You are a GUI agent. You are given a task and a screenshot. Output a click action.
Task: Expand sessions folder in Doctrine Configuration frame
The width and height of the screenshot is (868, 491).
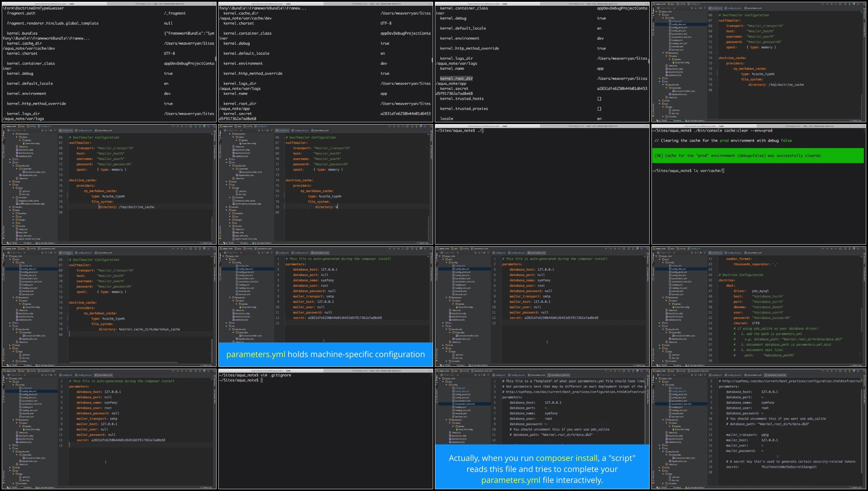[x=663, y=361]
